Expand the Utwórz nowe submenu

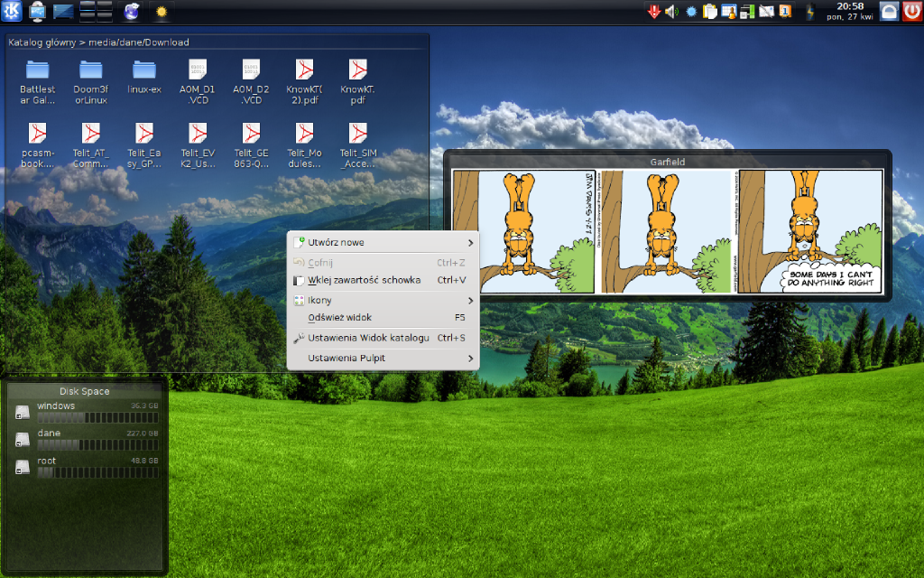click(x=383, y=242)
